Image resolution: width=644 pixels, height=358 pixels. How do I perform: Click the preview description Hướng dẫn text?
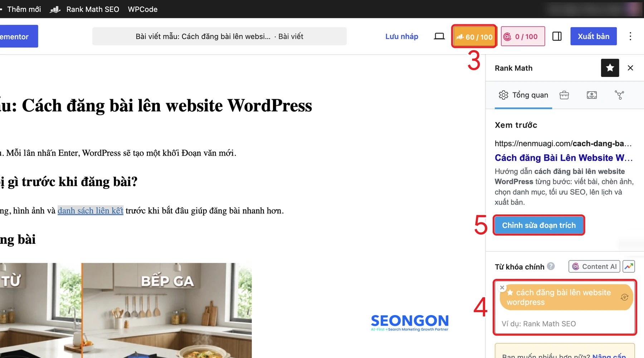[564, 187]
